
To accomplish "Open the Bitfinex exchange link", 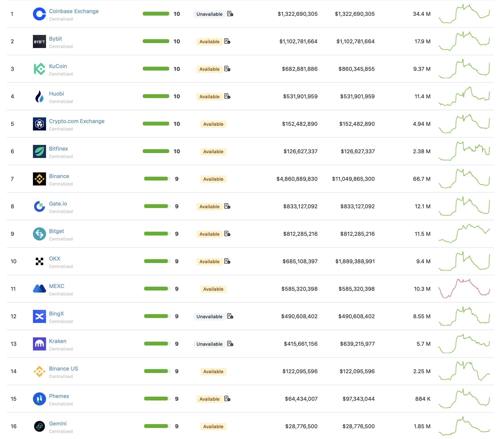I will tap(58, 149).
